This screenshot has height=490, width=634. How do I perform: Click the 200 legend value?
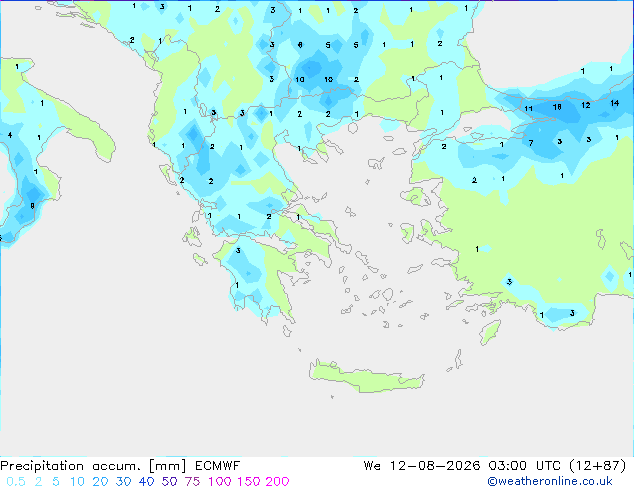[x=277, y=482]
